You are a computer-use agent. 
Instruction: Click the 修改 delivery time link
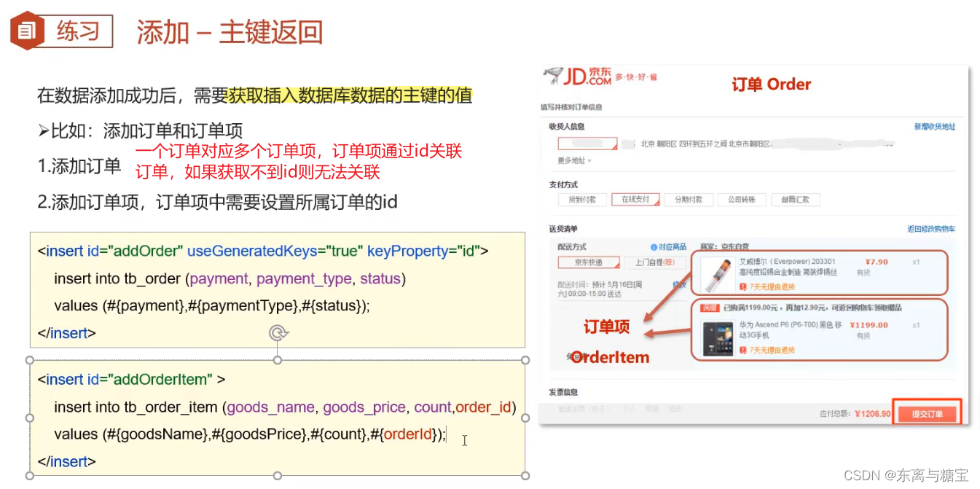coord(679,283)
